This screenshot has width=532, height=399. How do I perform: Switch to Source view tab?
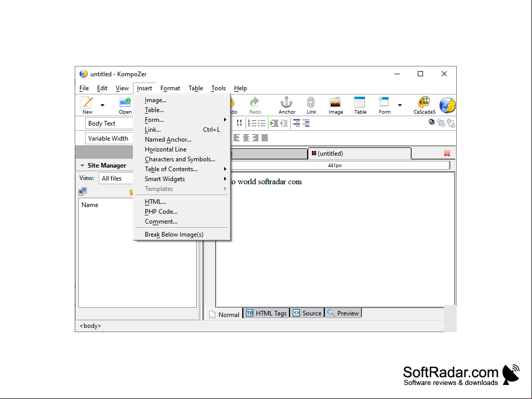tap(307, 313)
